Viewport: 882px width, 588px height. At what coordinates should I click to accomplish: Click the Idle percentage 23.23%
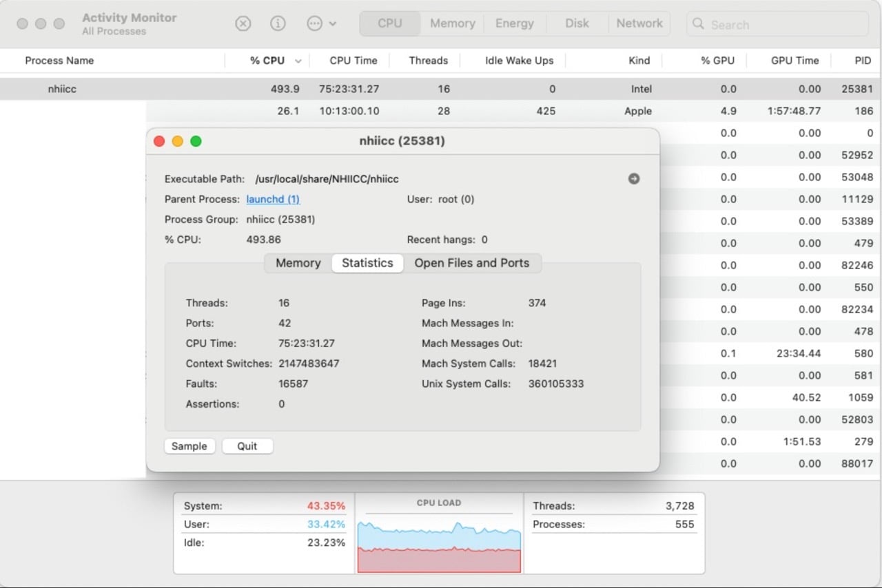point(326,543)
